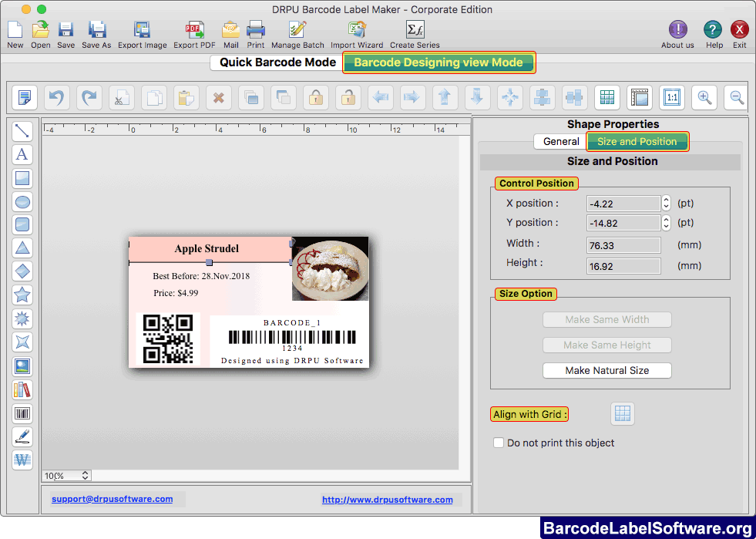
Task: Select the Ellipse shape tool
Action: 22,202
